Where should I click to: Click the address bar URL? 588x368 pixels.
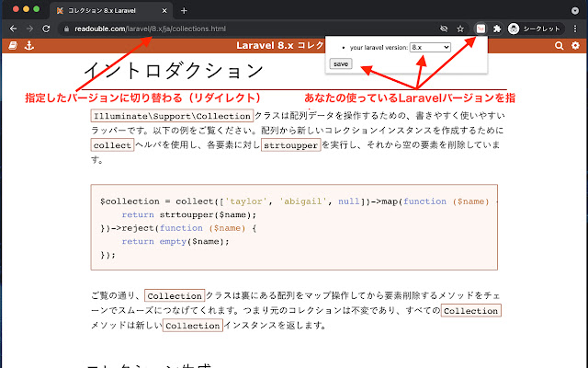(x=150, y=29)
